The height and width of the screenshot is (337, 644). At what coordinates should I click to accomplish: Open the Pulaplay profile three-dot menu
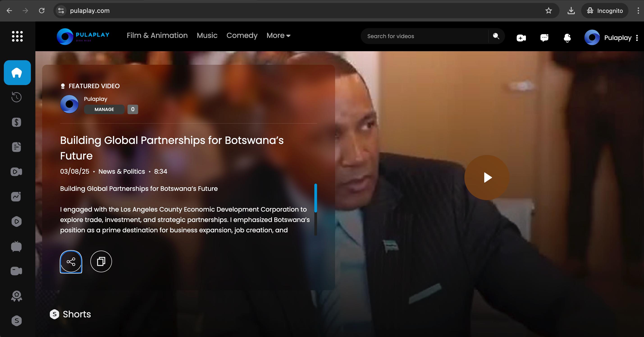(x=637, y=38)
